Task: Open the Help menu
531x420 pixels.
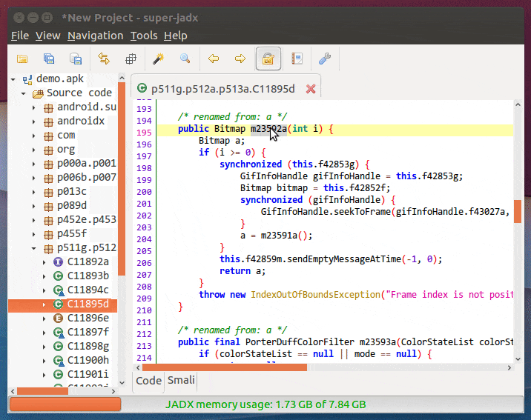Action: pos(176,36)
